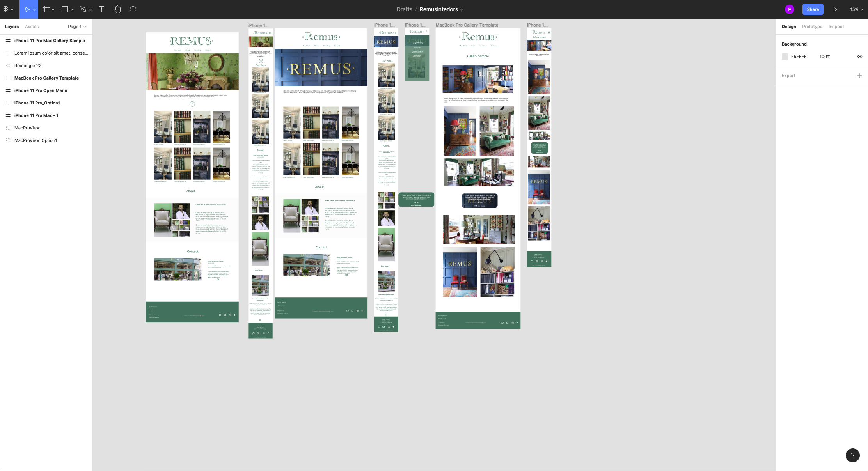Open Pen tool options dropdown
Viewport: 868px width, 471px height.
point(91,9)
